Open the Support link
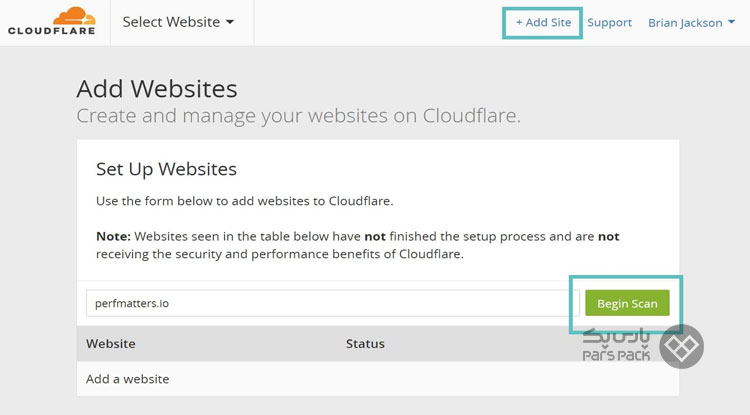Image resolution: width=750 pixels, height=415 pixels. (609, 22)
